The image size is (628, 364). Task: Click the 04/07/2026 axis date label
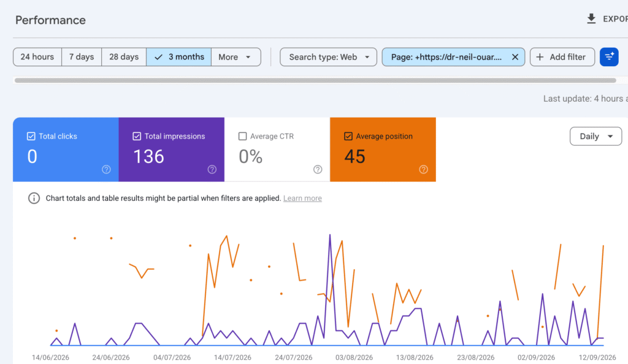pyautogui.click(x=172, y=358)
